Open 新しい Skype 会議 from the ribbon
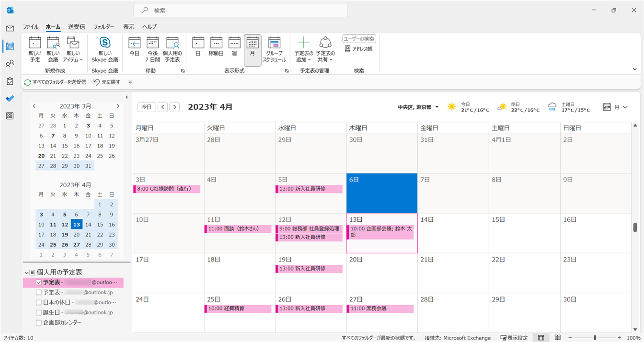The height and width of the screenshot is (342, 644). click(104, 44)
